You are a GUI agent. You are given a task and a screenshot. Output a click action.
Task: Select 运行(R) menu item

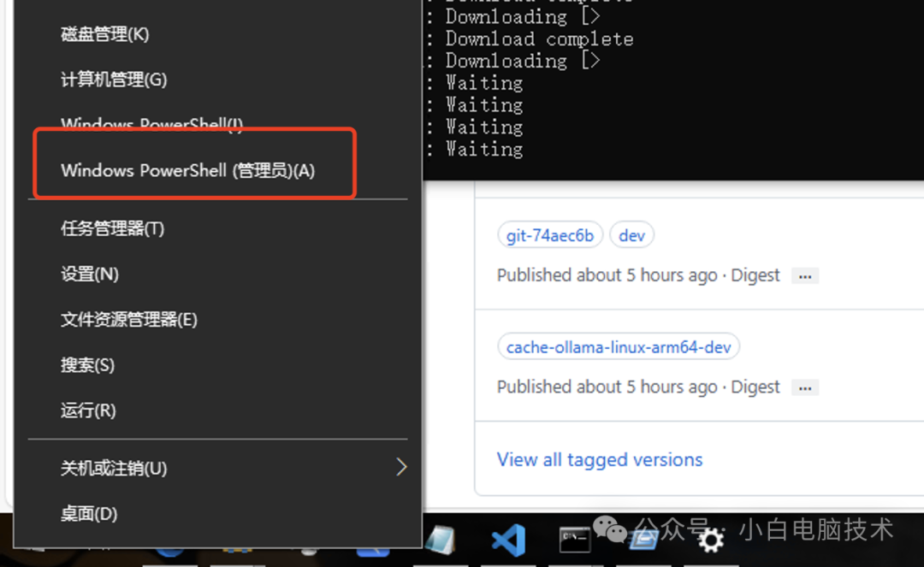coord(218,410)
